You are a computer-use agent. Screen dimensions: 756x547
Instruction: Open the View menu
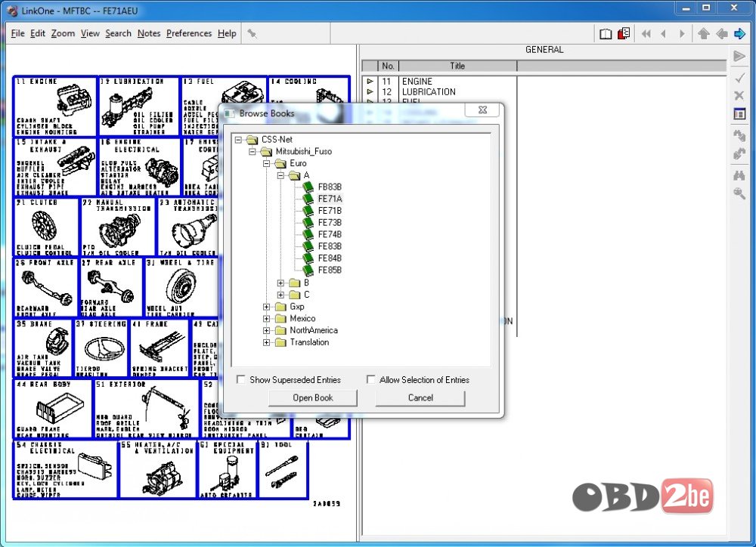pos(90,33)
